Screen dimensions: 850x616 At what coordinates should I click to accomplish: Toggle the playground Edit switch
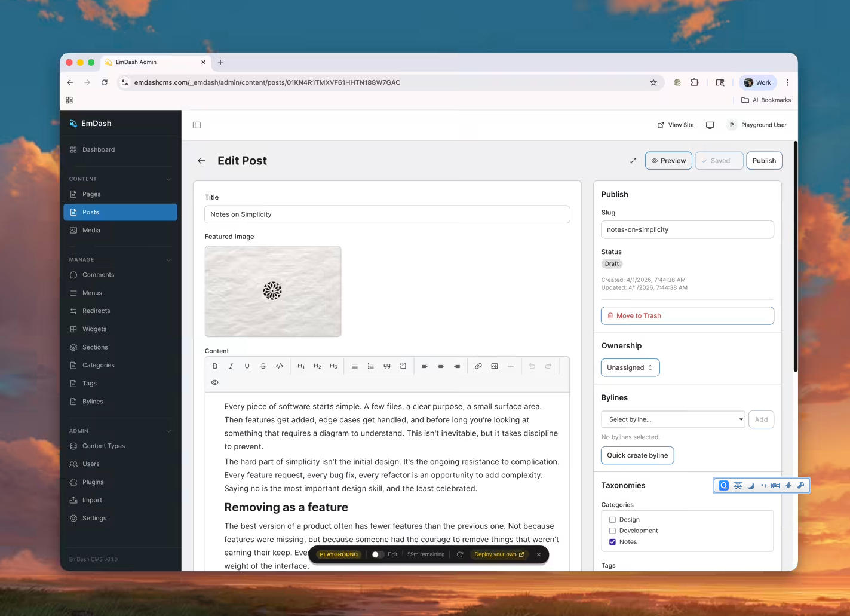(377, 554)
